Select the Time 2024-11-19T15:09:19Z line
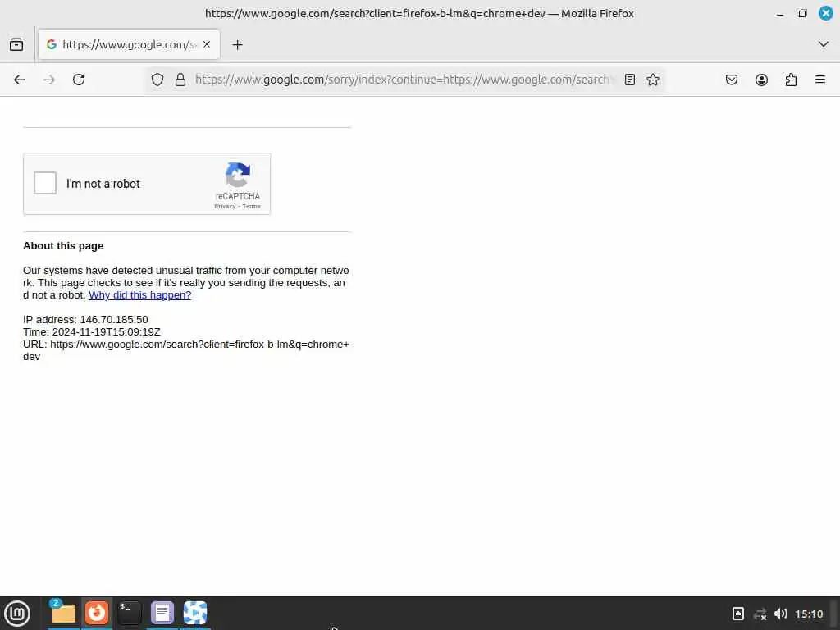The width and height of the screenshot is (840, 630). click(92, 332)
